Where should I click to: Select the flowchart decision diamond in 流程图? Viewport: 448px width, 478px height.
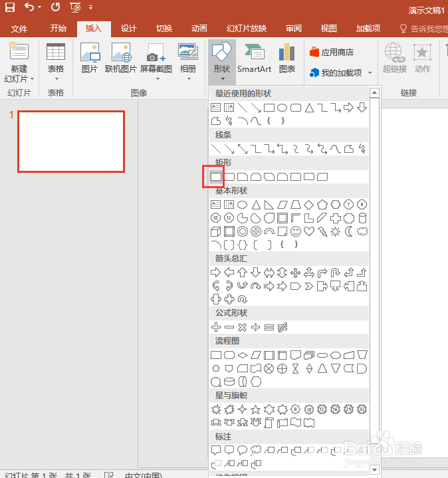(243, 355)
